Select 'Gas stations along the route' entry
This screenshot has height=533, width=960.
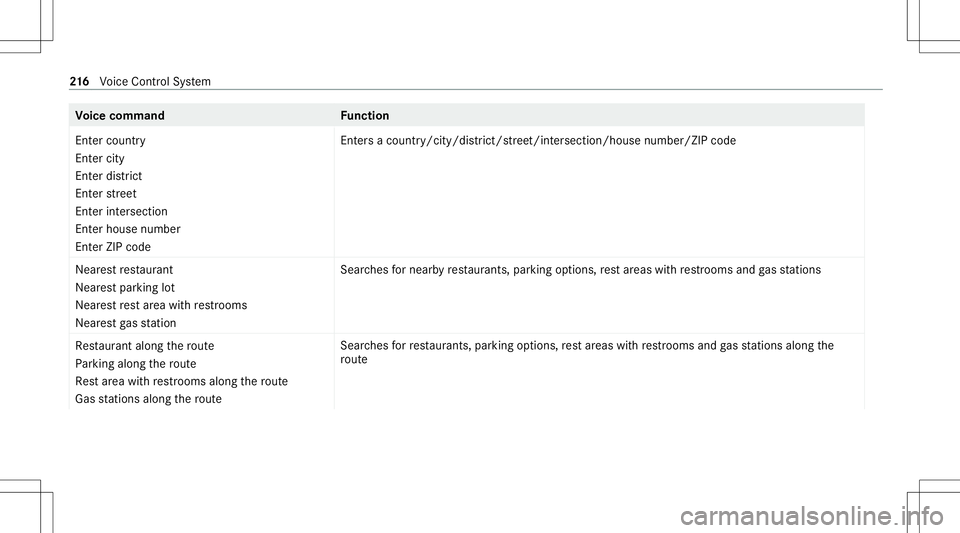click(x=148, y=399)
